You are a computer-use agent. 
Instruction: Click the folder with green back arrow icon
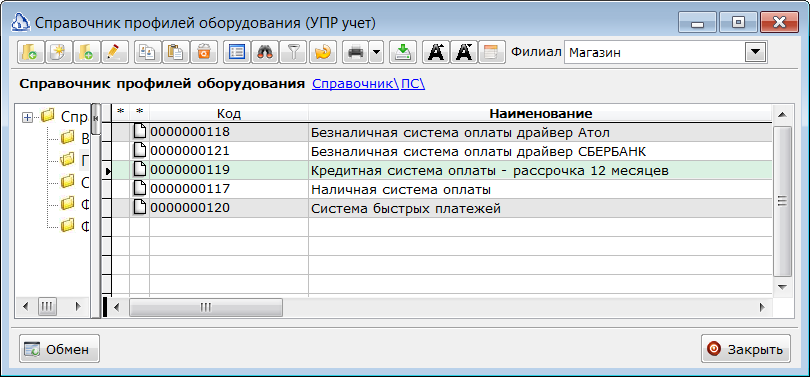(30, 52)
